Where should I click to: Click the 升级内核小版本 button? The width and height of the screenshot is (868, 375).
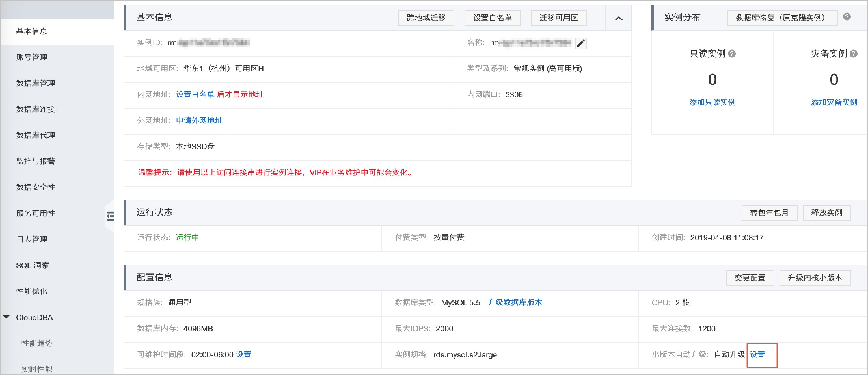pos(815,278)
